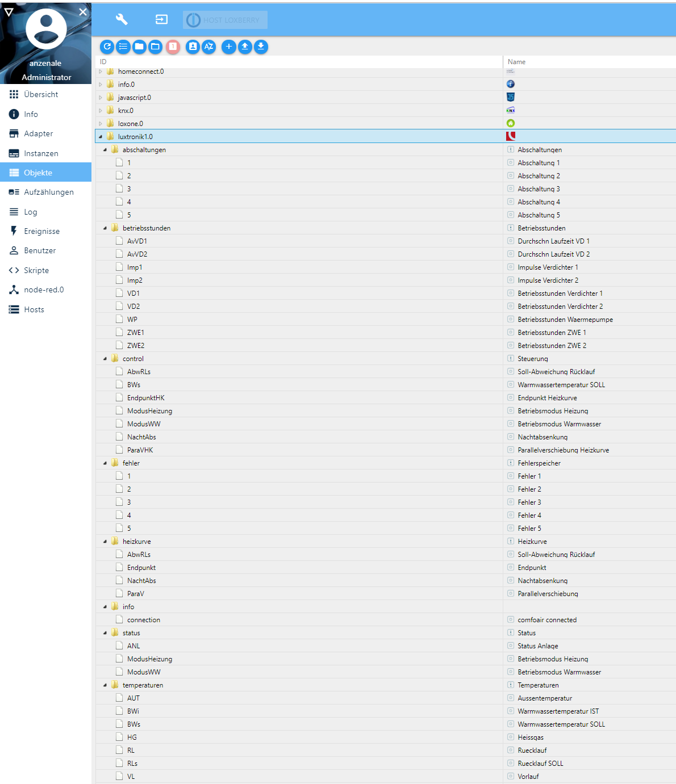
Task: Click the pink number 1 toolbar button
Action: click(x=173, y=47)
